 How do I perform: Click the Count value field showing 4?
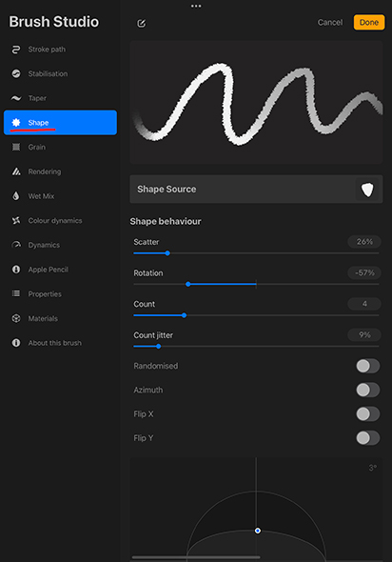click(364, 304)
